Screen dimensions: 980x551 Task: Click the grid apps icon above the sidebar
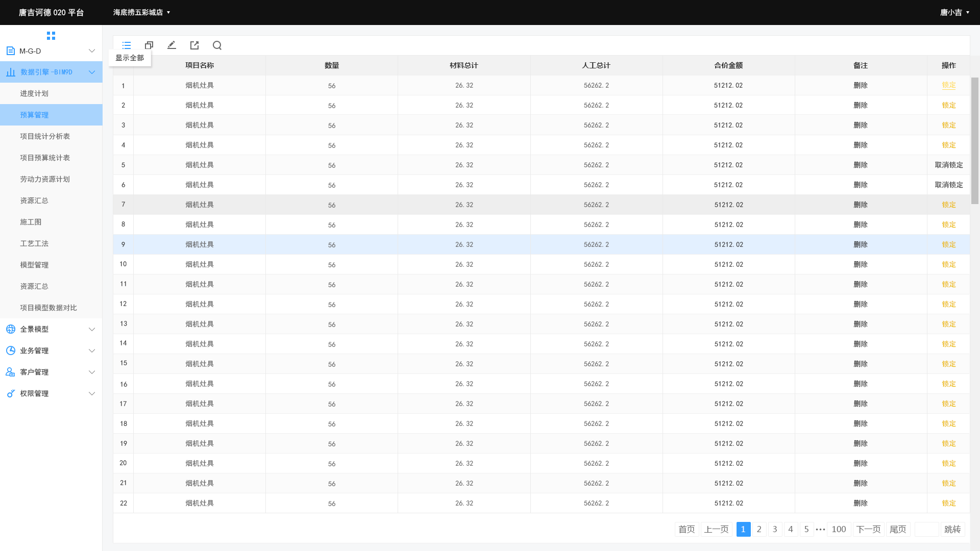pos(51,36)
